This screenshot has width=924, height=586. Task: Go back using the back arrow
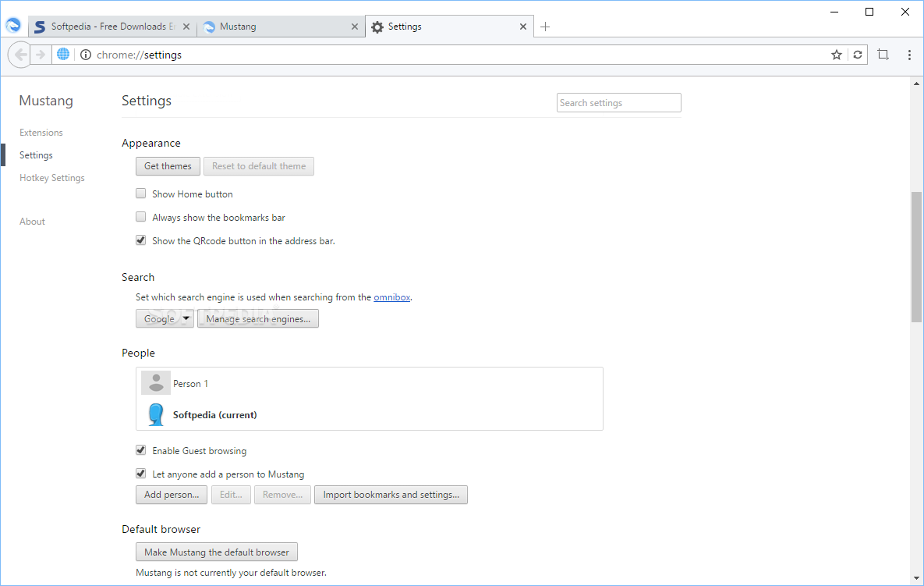click(20, 55)
